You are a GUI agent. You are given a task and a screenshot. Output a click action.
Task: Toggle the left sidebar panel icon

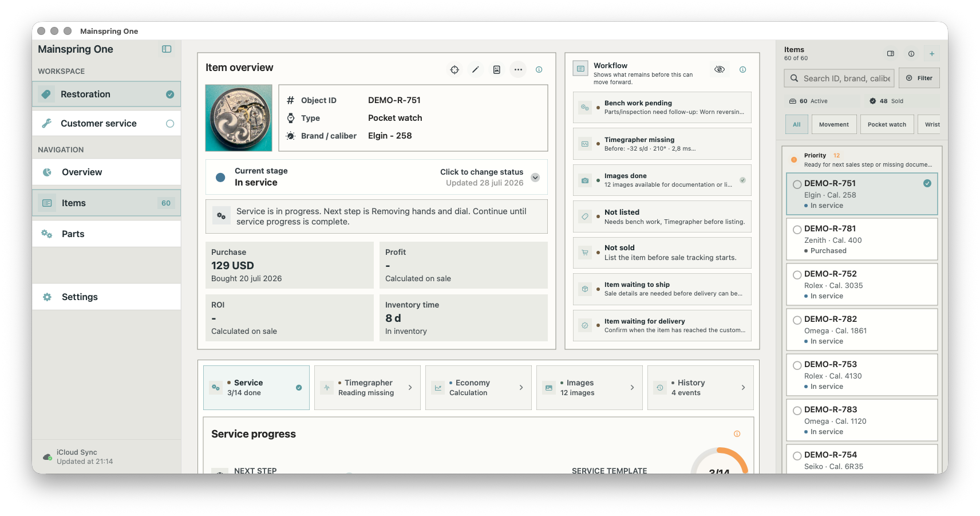[x=167, y=49]
